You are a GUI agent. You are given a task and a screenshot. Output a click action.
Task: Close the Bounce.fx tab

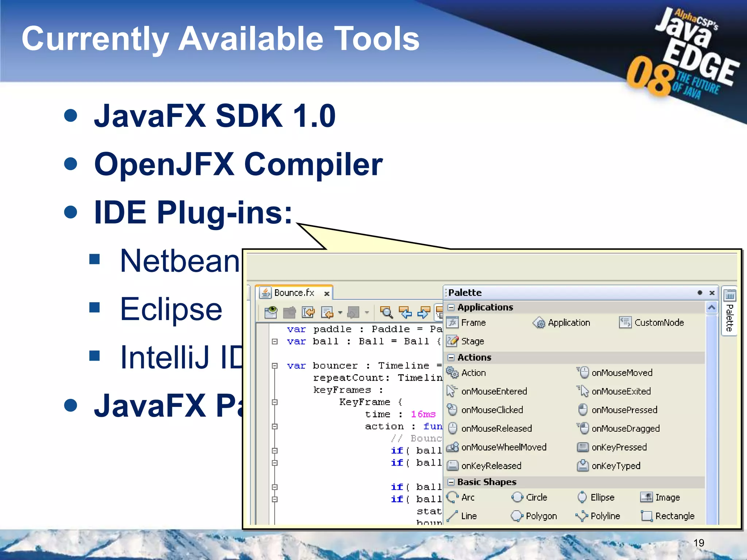[327, 293]
